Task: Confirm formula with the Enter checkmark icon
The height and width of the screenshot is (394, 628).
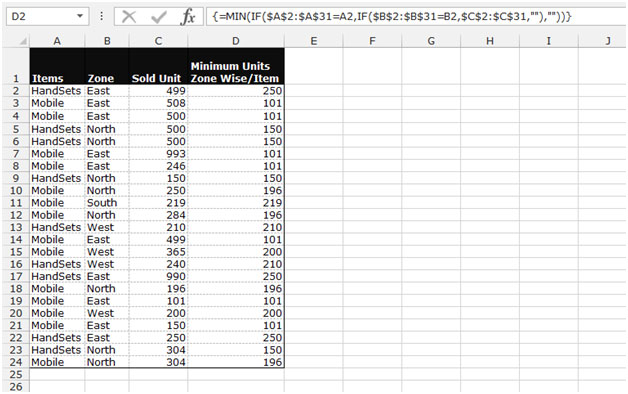Action: point(159,17)
